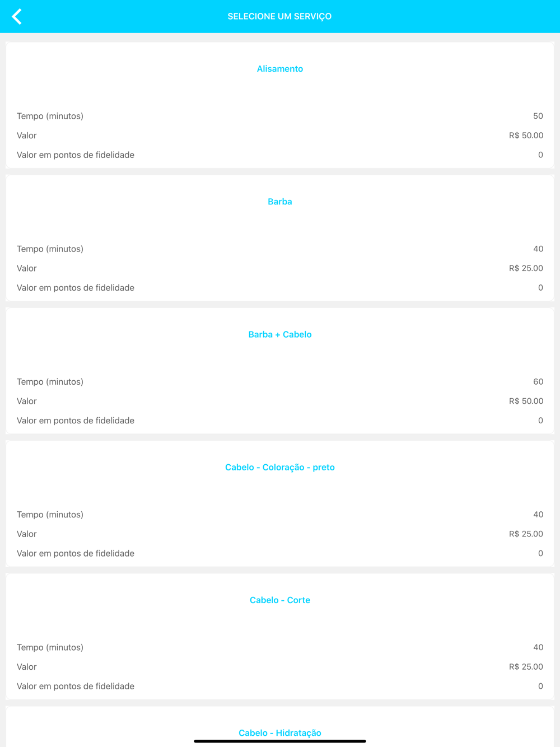Viewport: 560px width, 747px height.
Task: Click Tempo (minutos) label under Barba
Action: tap(50, 249)
